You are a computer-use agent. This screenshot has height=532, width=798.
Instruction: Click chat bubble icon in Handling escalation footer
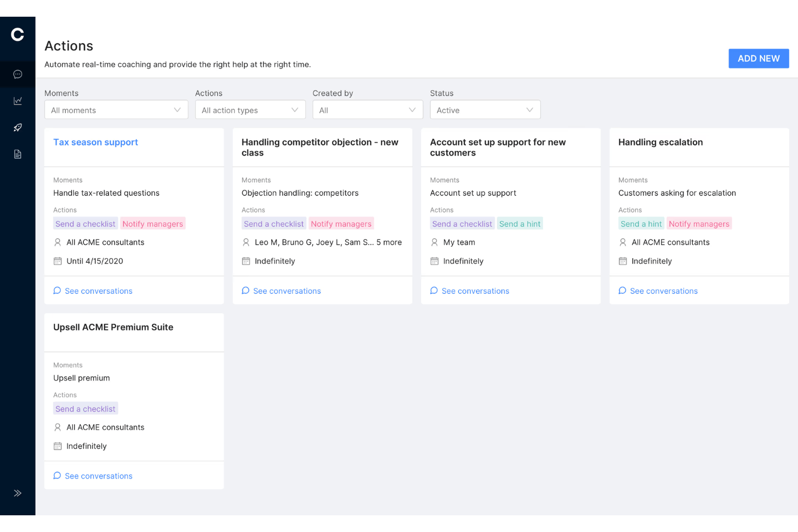pyautogui.click(x=622, y=291)
